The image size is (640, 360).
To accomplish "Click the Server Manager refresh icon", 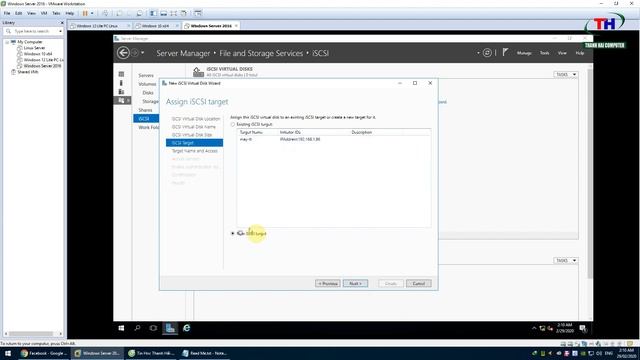I will [x=487, y=53].
